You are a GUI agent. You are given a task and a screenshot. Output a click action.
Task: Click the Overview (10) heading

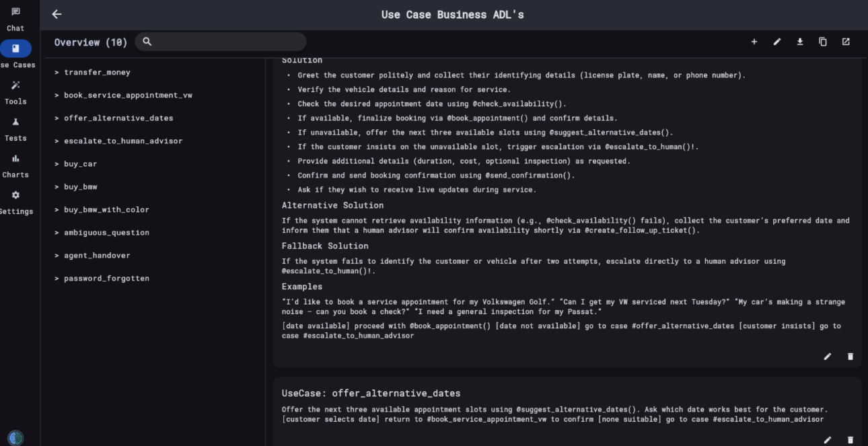[x=91, y=42]
